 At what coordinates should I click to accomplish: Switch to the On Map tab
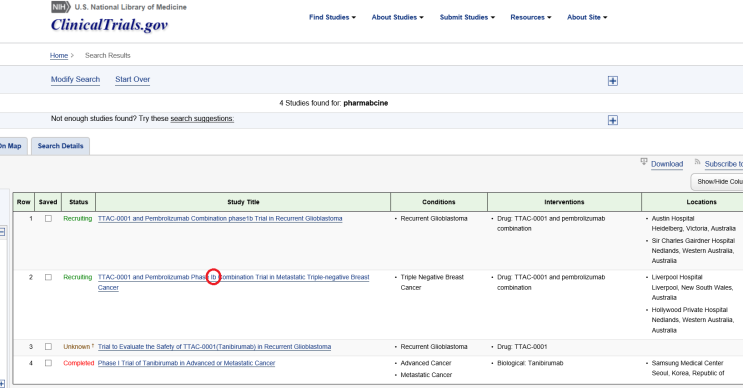(x=12, y=146)
